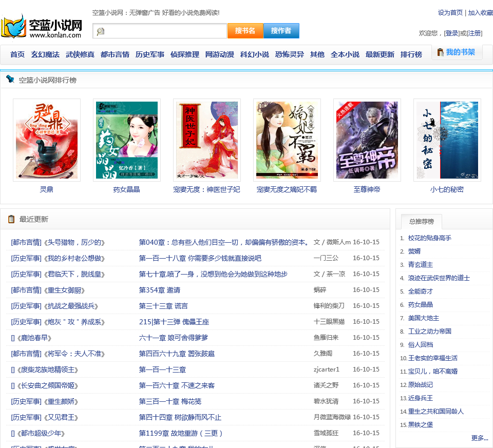Image resolution: width=493 pixels, height=448 pixels.
Task: Open 美国大地主 in ranking list
Action: pyautogui.click(x=424, y=318)
